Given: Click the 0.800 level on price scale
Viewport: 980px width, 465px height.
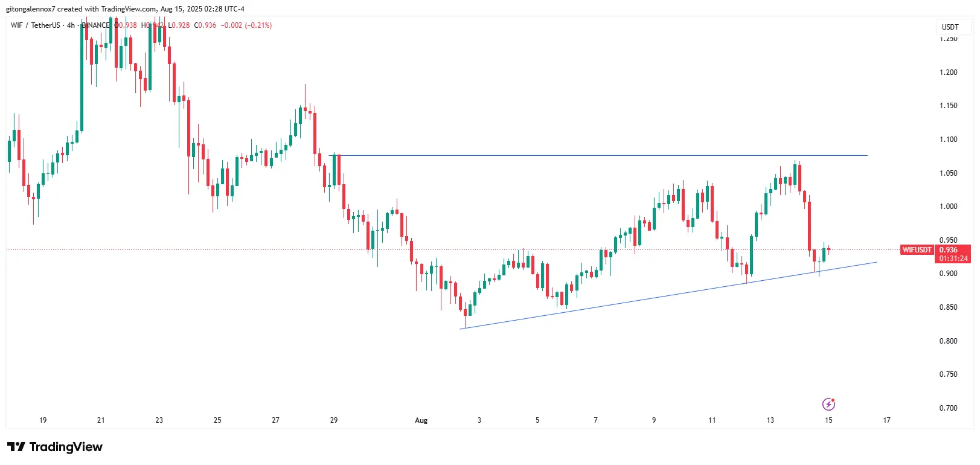Looking at the screenshot, I should (x=949, y=341).
